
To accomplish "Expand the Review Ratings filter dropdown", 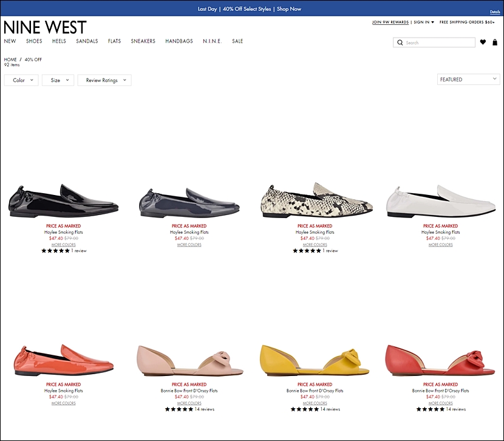I will pyautogui.click(x=104, y=80).
